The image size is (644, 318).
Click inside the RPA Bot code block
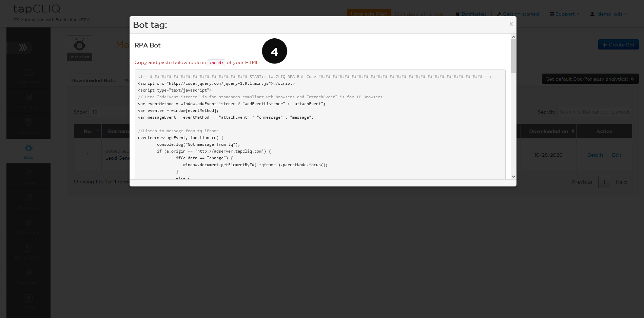pyautogui.click(x=320, y=124)
